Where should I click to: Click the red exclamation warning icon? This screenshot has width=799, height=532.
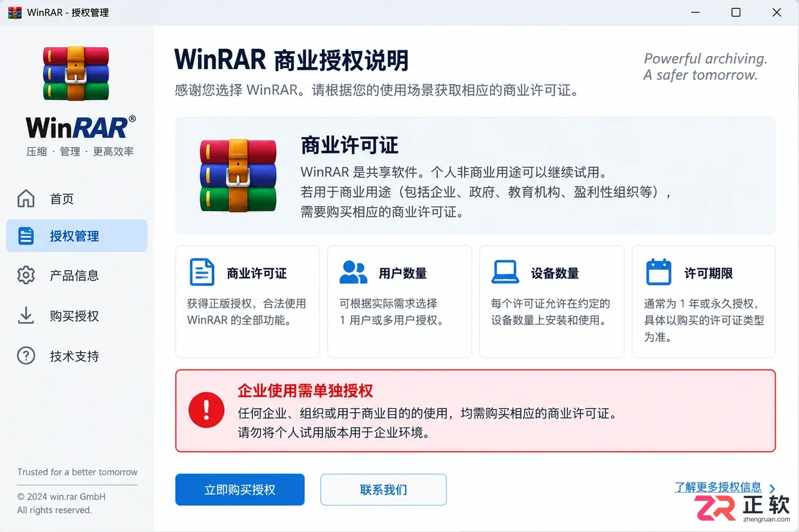[207, 409]
